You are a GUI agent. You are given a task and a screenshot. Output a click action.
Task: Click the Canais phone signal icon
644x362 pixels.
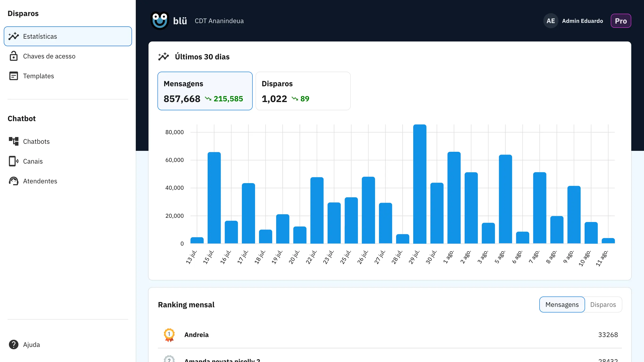click(x=13, y=161)
